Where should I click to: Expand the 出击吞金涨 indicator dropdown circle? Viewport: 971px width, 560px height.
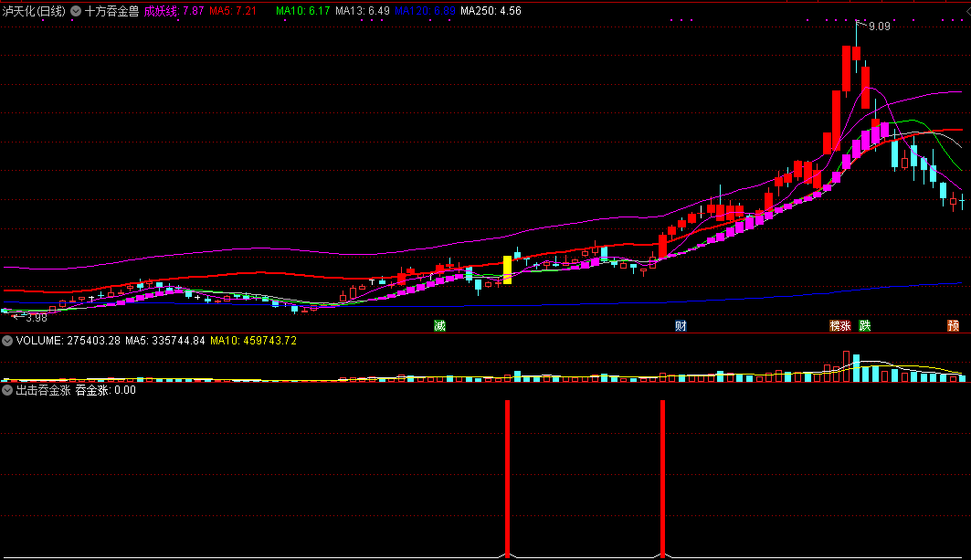[7, 390]
